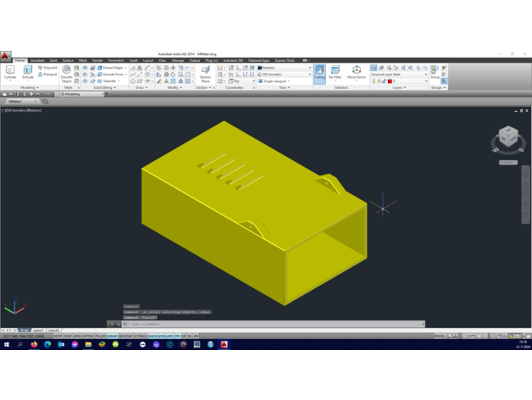Image resolution: width=532 pixels, height=400 pixels.
Task: Switch to the Annotate ribbon tab
Action: click(x=37, y=61)
